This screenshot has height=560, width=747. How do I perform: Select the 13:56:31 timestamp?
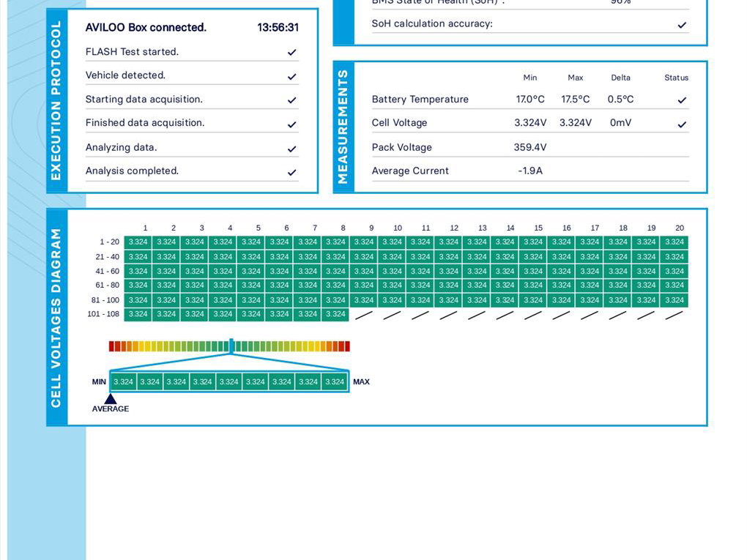[278, 28]
